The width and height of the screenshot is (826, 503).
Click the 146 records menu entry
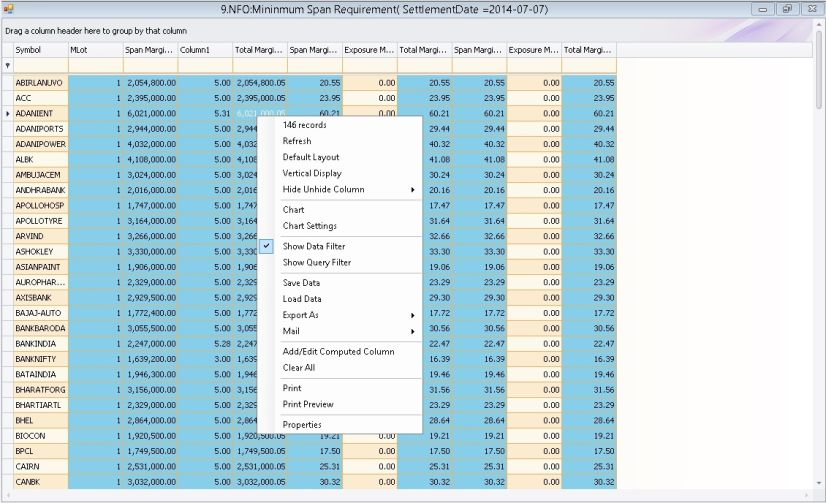tap(304, 125)
